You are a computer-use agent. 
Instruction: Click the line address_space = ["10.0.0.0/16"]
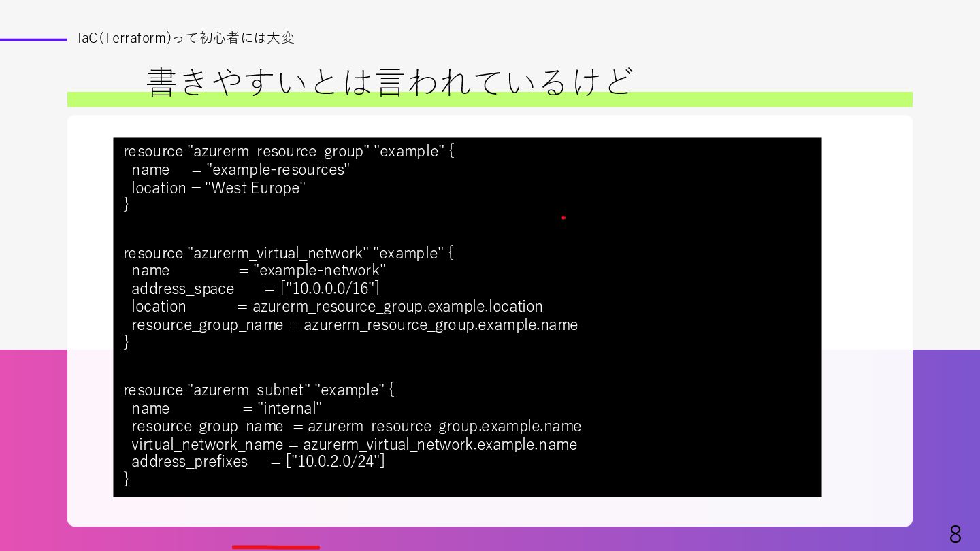(255, 288)
